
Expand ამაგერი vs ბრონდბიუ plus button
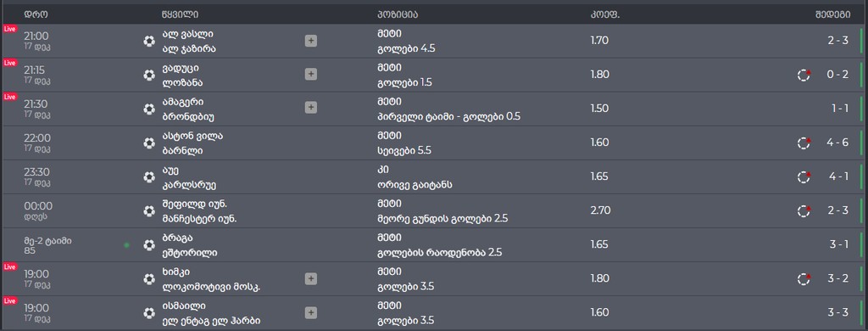click(x=311, y=108)
